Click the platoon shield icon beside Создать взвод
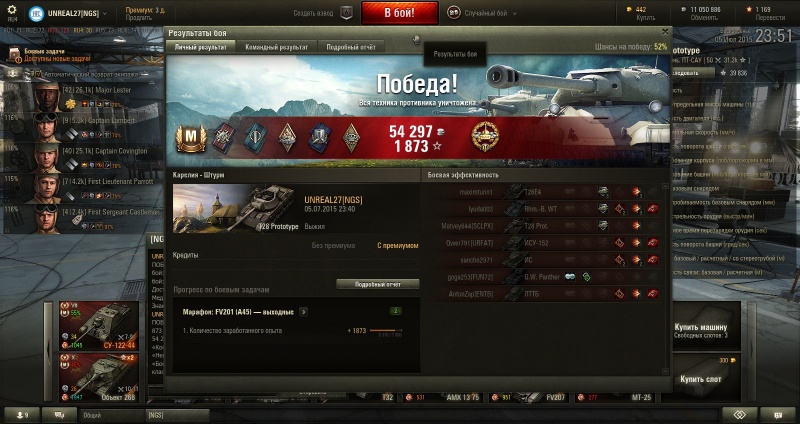Viewport: 800px width, 424px height. click(346, 13)
